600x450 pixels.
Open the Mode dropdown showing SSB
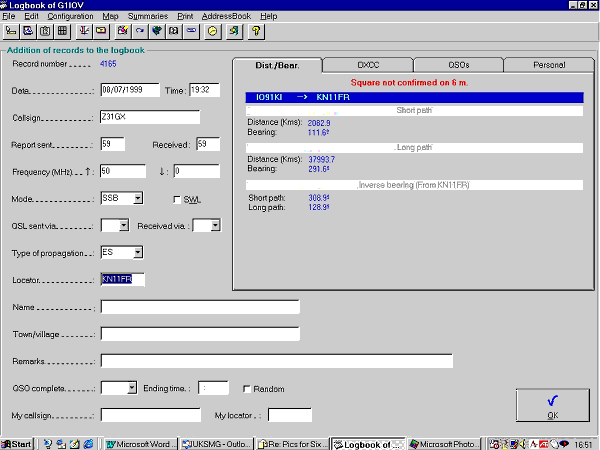(138, 198)
